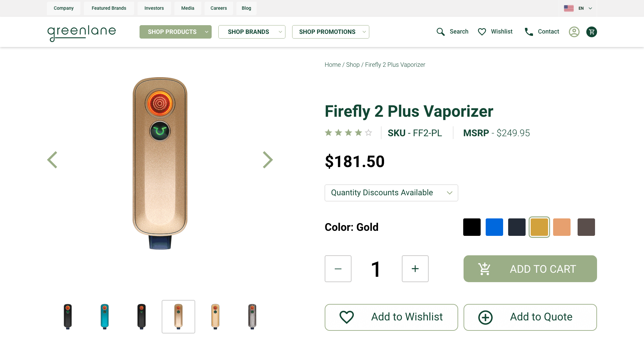The height and width of the screenshot is (363, 644).
Task: Click the Wishlist heart icon in the header
Action: coord(482,32)
